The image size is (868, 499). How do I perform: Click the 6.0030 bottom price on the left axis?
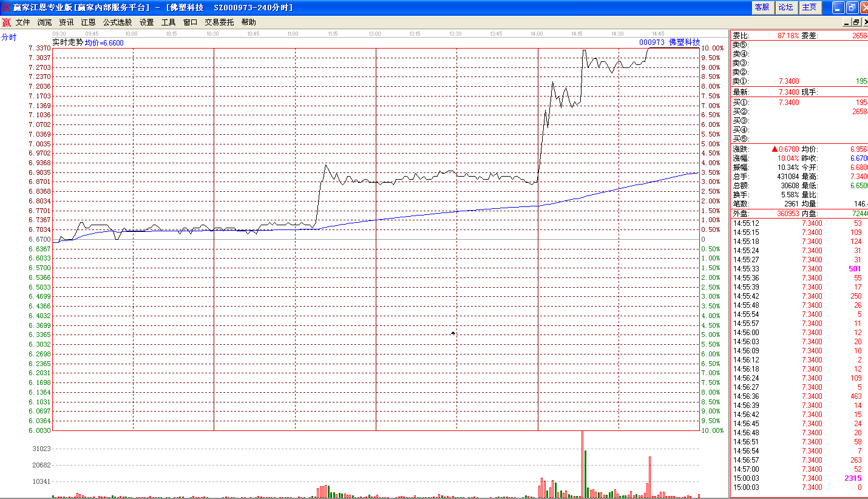39,430
